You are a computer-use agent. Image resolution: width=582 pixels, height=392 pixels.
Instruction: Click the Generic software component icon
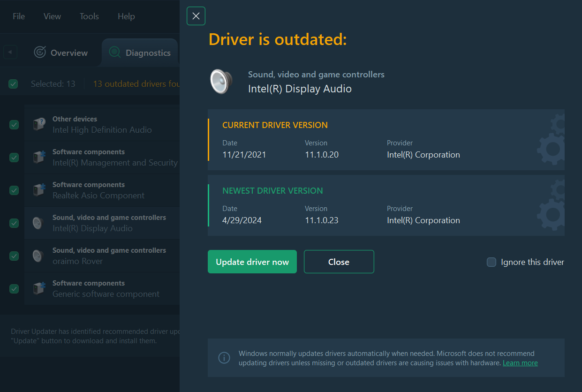39,288
